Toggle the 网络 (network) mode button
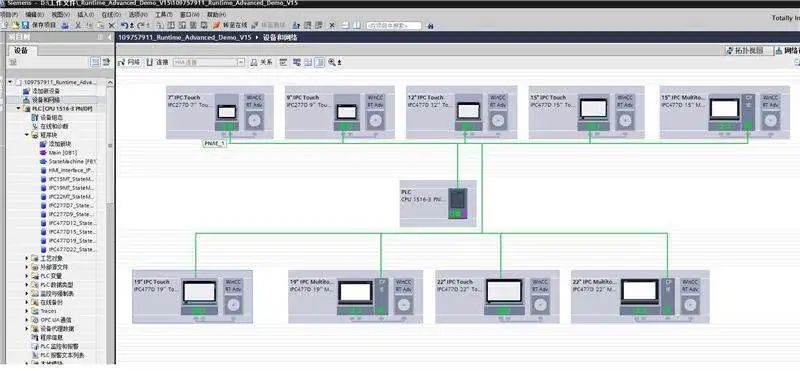Image resolution: width=800 pixels, height=371 pixels. pos(129,62)
